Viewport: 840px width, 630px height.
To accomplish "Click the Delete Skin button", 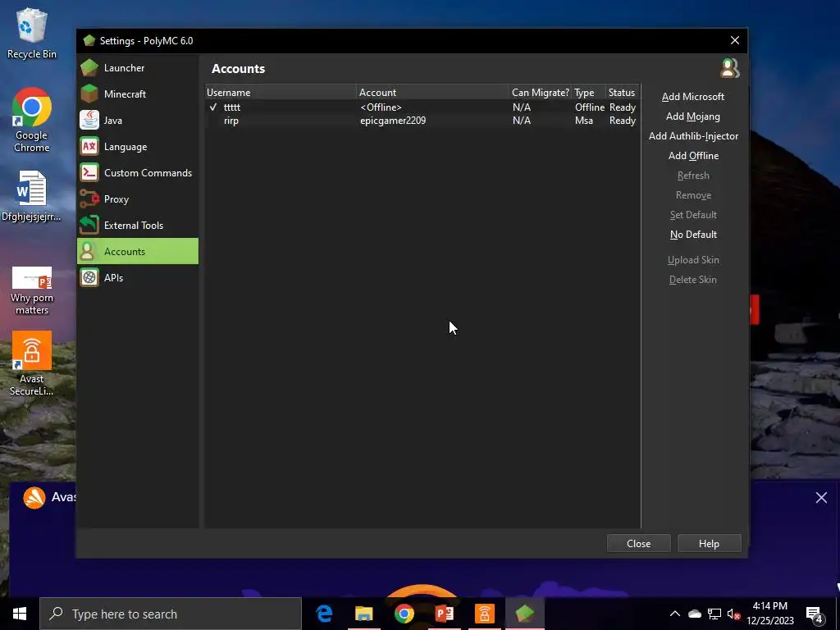I will pos(692,280).
